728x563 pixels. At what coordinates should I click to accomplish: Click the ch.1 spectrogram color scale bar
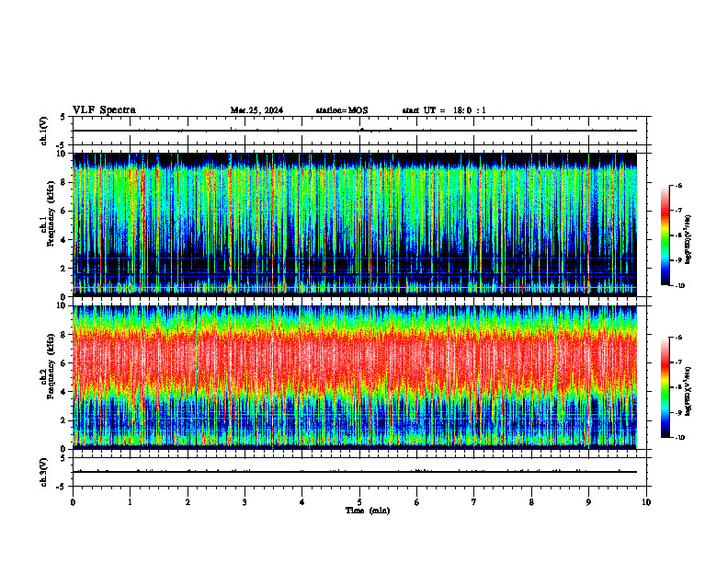tap(665, 236)
